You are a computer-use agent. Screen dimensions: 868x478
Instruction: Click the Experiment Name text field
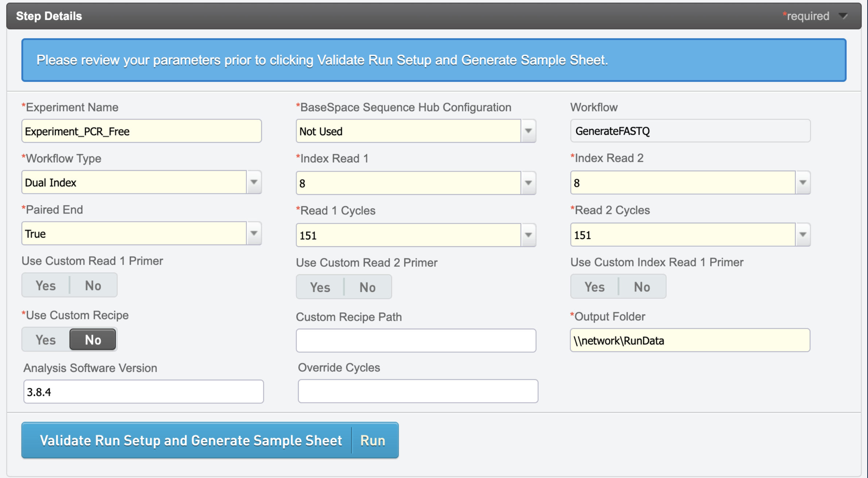(x=141, y=131)
